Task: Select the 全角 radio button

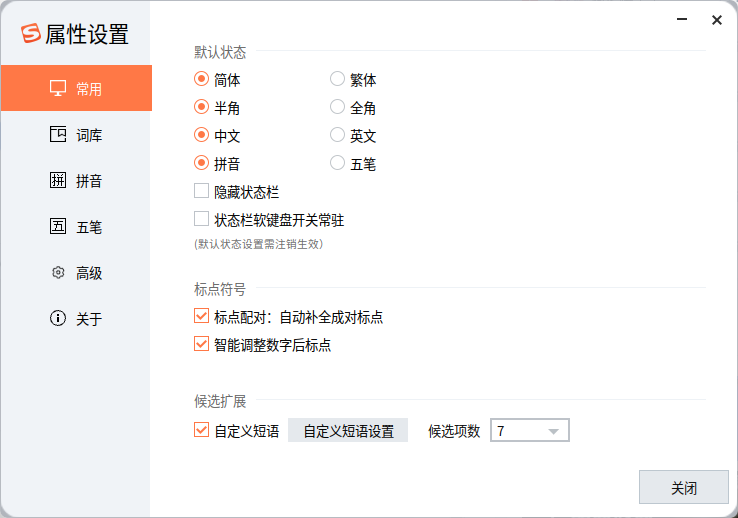Action: coord(337,107)
